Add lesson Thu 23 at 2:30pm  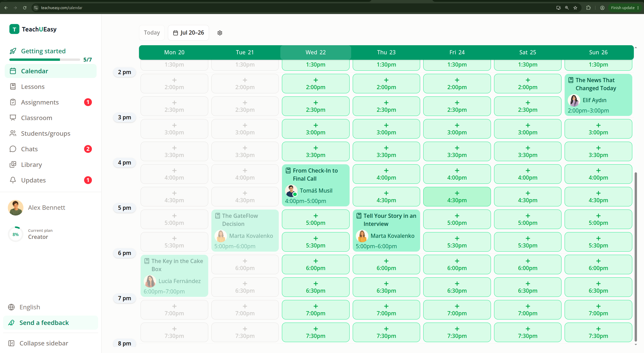pyautogui.click(x=386, y=106)
